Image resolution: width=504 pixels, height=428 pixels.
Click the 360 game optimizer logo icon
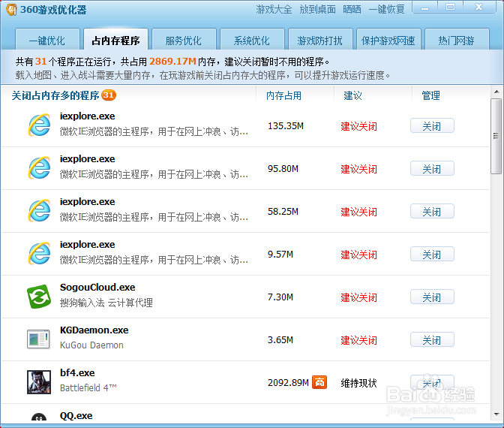11,9
